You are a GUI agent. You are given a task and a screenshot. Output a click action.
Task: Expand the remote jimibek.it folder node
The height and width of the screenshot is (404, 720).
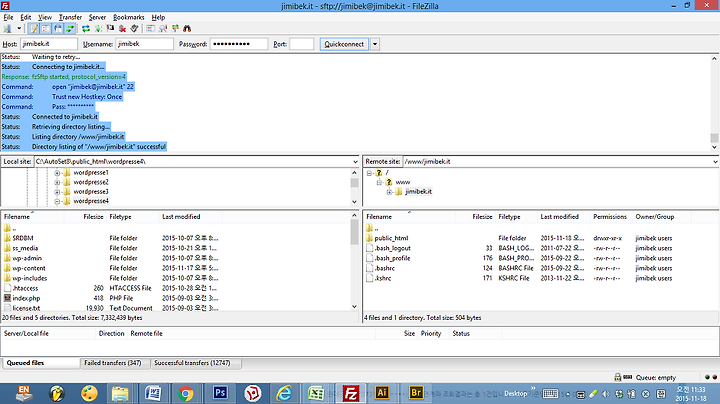[389, 192]
